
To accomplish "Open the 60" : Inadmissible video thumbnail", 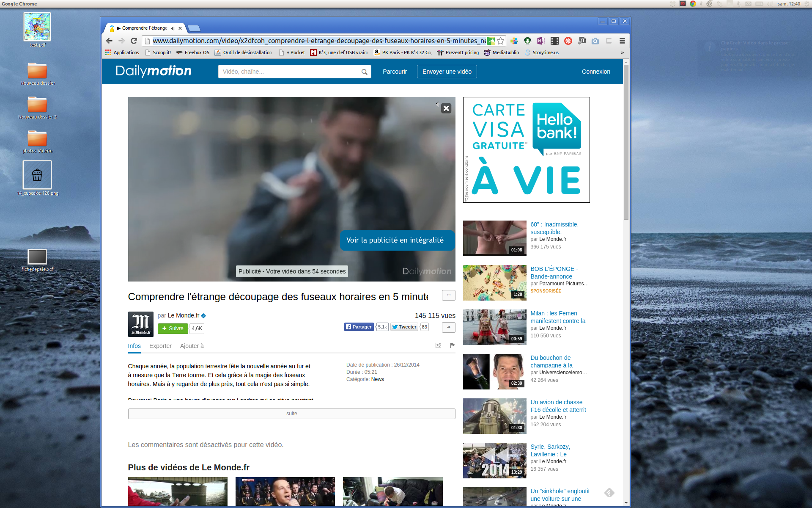I will [494, 238].
